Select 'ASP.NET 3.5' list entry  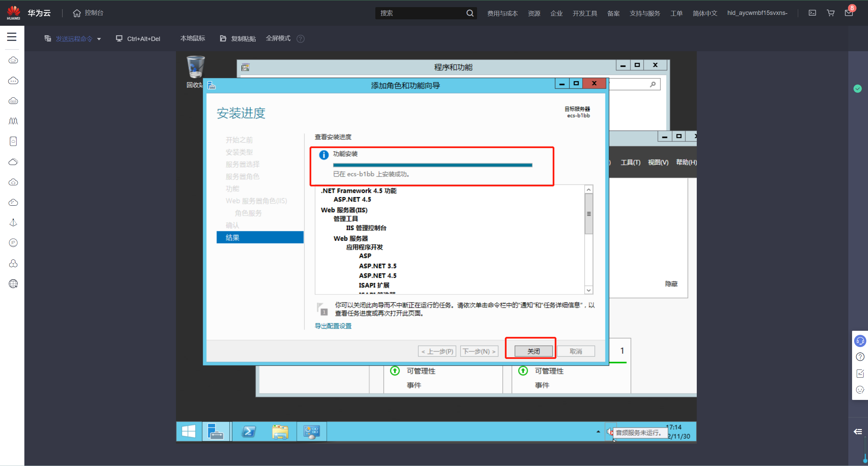378,266
